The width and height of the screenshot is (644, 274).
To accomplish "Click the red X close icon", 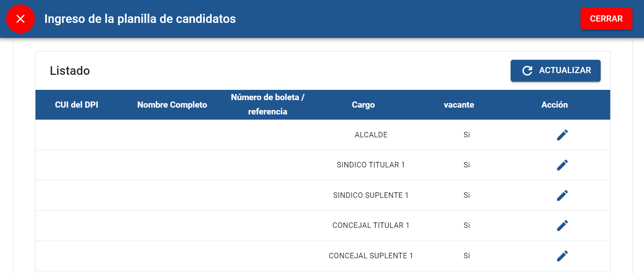I will coord(20,19).
